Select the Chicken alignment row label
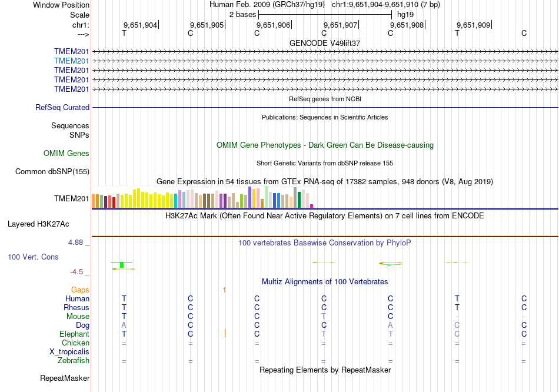The height and width of the screenshot is (392, 559). click(x=75, y=343)
